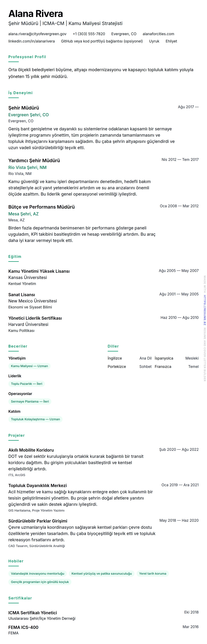Screen dimensions: 207x644
Task: Click the ICMA Sertifikalı Yönetici certificate title
Action: (32, 612)
